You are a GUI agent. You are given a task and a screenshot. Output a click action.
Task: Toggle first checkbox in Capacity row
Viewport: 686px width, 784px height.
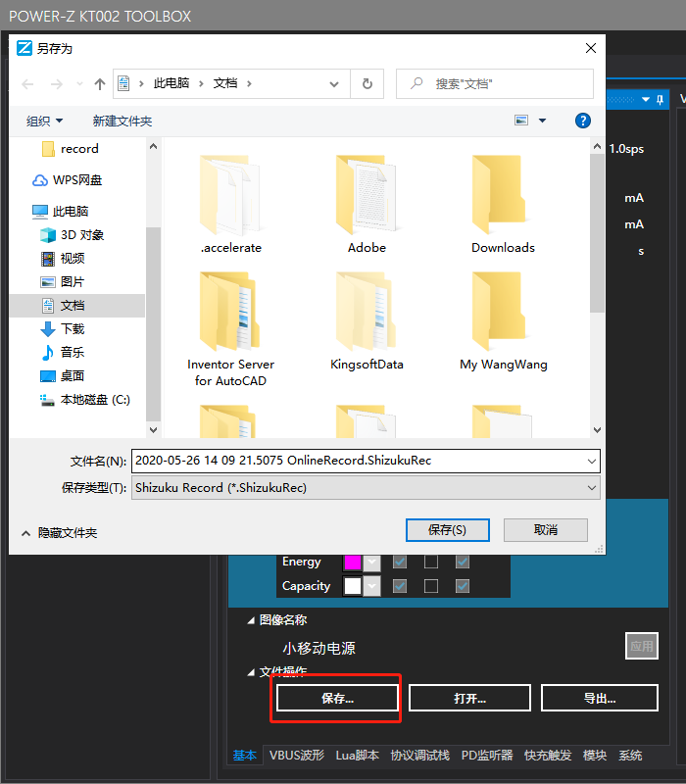(x=400, y=586)
